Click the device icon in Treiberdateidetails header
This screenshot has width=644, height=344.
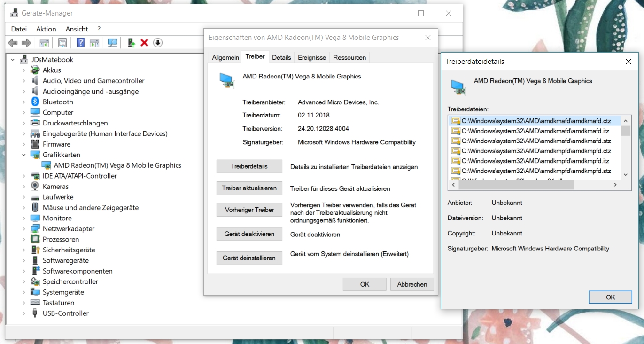(458, 87)
